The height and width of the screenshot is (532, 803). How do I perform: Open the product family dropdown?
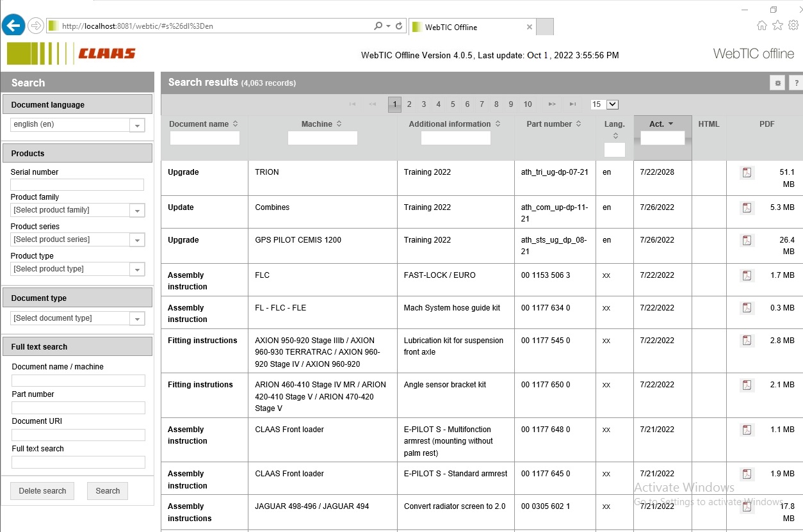coord(137,211)
